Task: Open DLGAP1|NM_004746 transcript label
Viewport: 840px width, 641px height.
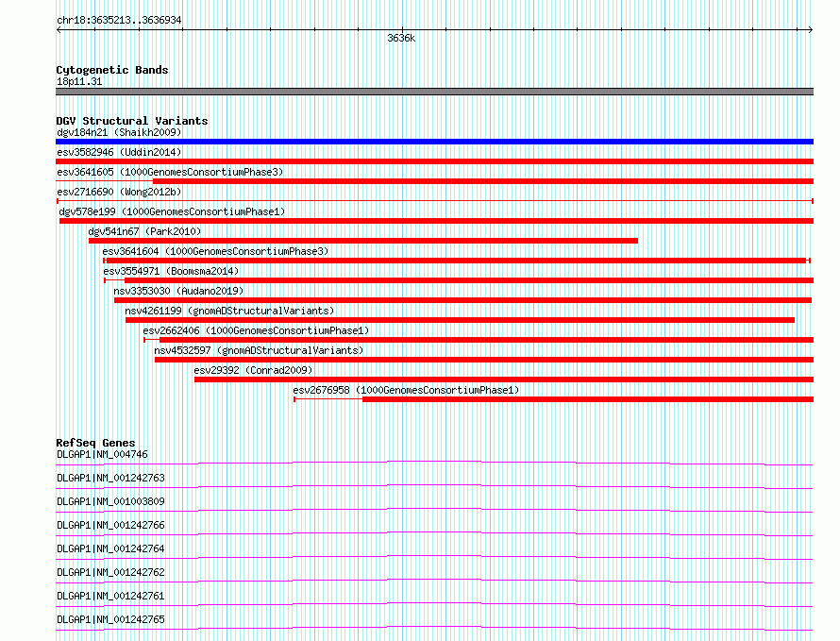Action: (102, 454)
